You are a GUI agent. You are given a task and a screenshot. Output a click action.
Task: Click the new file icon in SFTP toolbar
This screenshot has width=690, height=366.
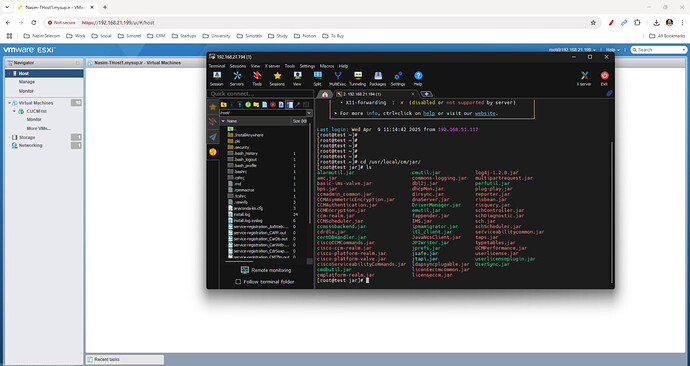(x=264, y=104)
